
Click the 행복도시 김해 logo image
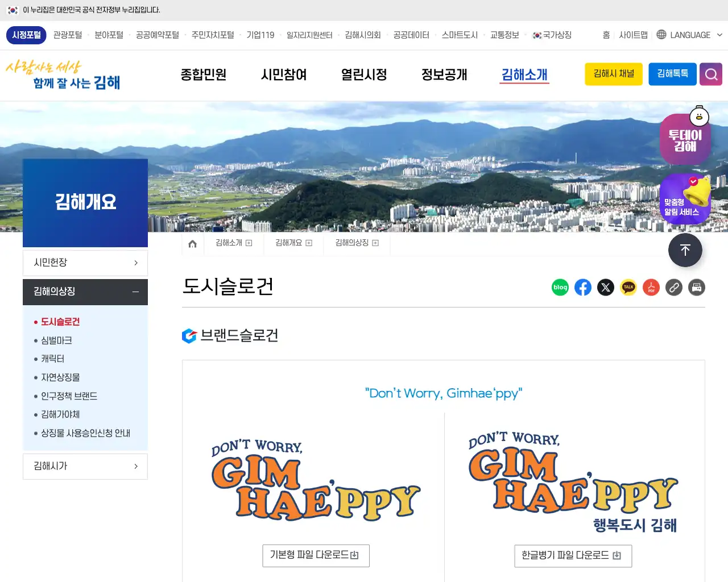click(x=573, y=482)
